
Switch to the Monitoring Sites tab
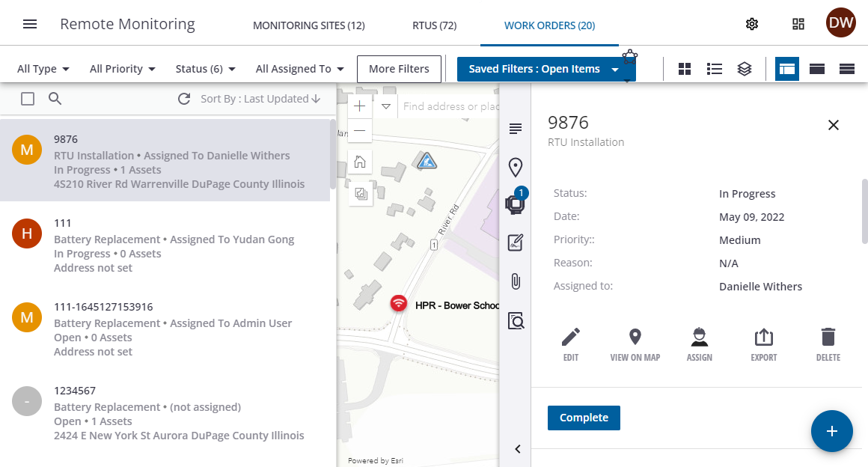308,25
